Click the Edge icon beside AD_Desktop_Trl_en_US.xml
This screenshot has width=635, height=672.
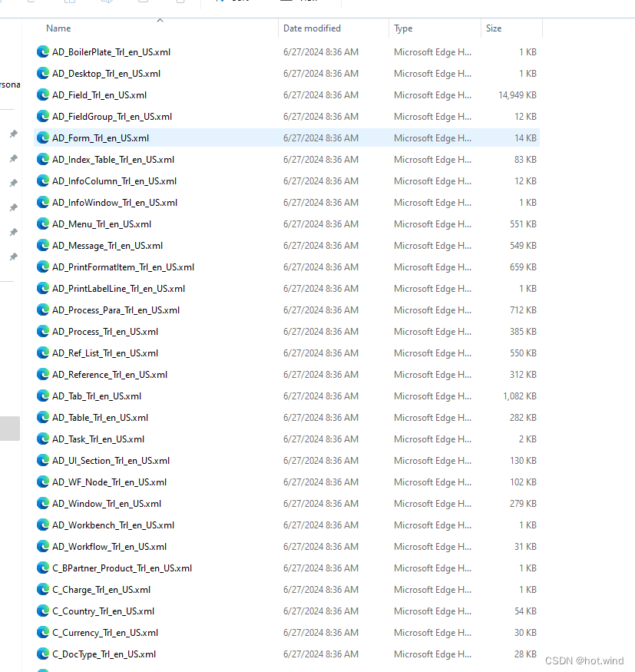(x=43, y=73)
